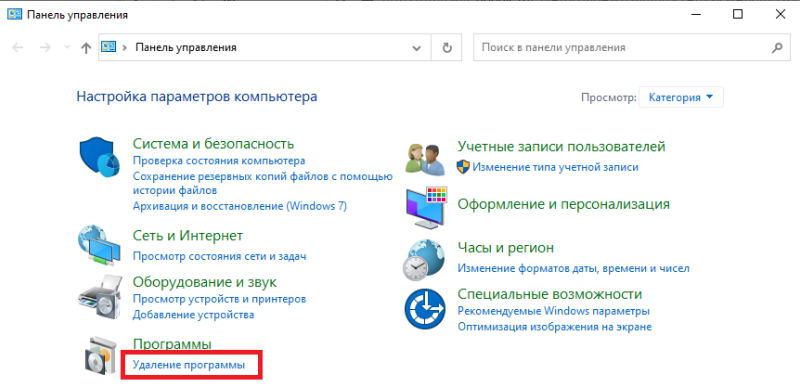
Task: Click the up arrow navigation button
Action: pos(86,48)
